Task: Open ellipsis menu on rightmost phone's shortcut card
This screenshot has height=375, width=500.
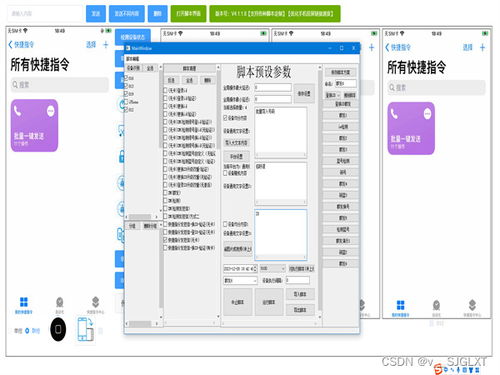Action: [x=427, y=114]
